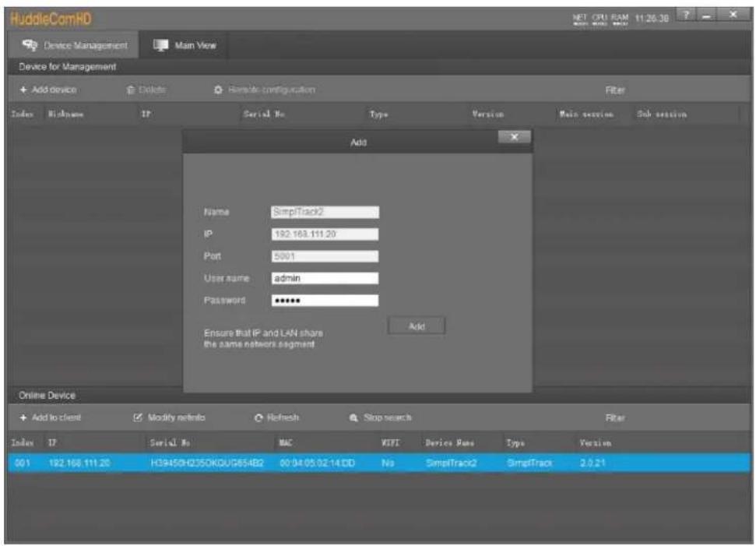
Task: Click the Nickname column header
Action: click(x=65, y=114)
